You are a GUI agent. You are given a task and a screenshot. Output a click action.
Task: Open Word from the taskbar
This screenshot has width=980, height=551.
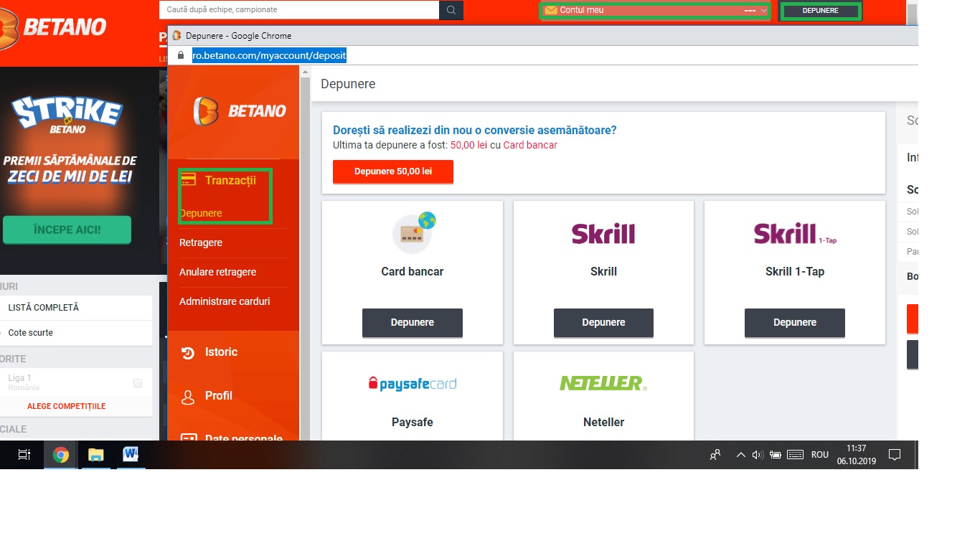point(131,455)
